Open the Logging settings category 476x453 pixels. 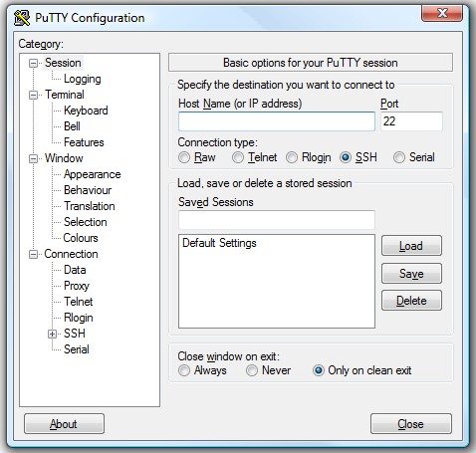83,79
